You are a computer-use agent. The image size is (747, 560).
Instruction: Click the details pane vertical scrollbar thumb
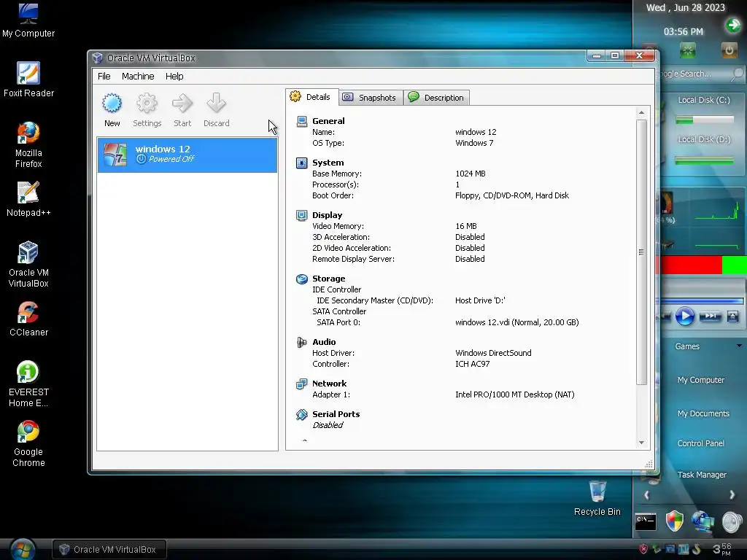(x=641, y=252)
